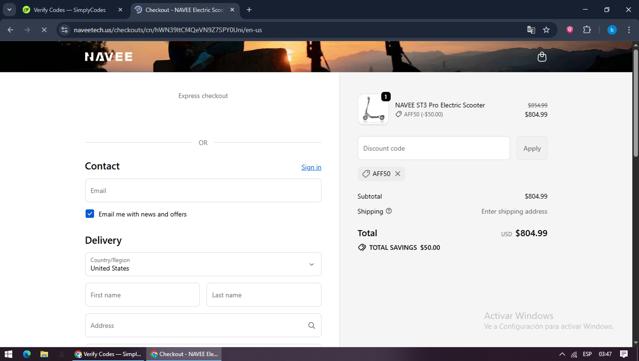
Task: Open the Chrome profile avatar
Action: pos(612,30)
